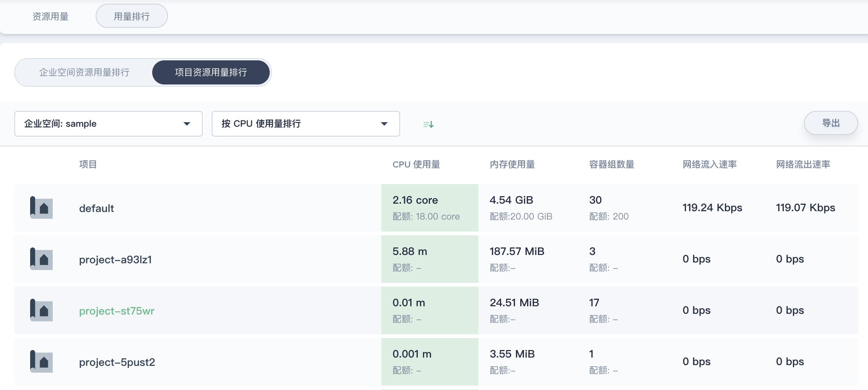Viewport: 868px width, 390px height.
Task: Click the 17 pod count value
Action: 594,302
